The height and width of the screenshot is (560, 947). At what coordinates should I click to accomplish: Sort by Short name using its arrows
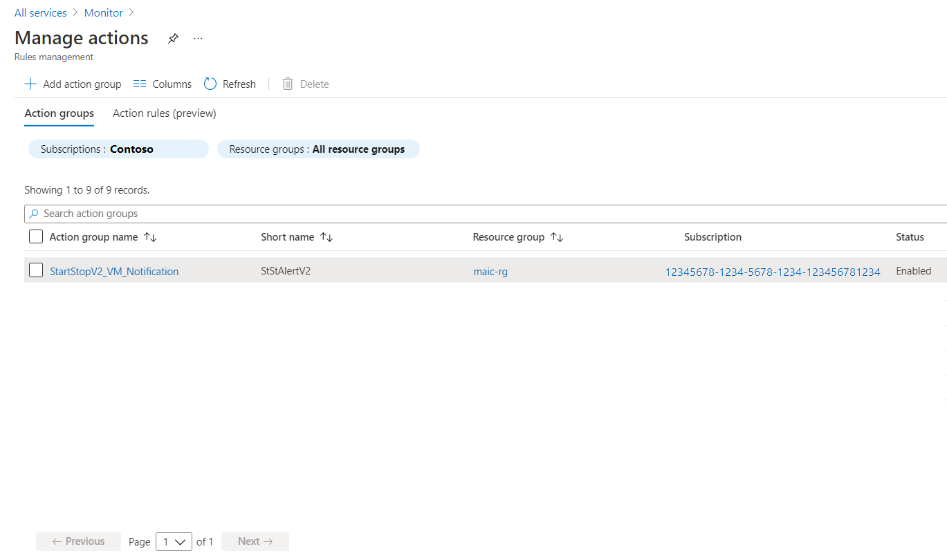pos(325,236)
